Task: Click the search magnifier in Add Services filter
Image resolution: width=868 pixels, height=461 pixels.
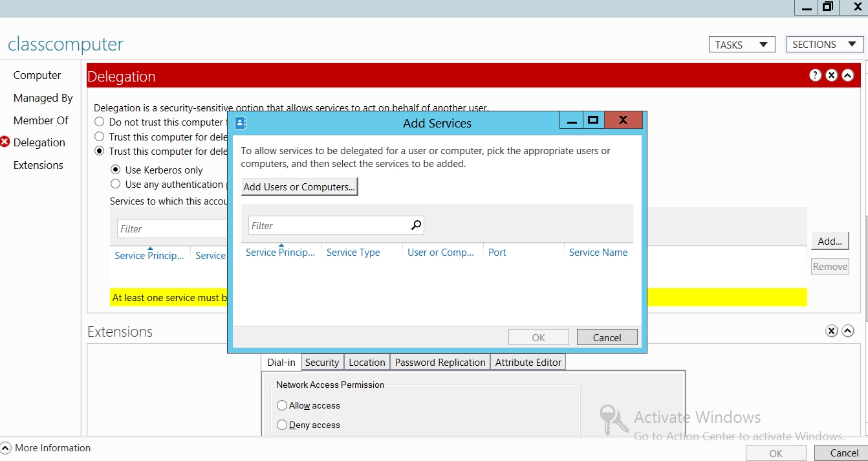Action: pos(416,225)
